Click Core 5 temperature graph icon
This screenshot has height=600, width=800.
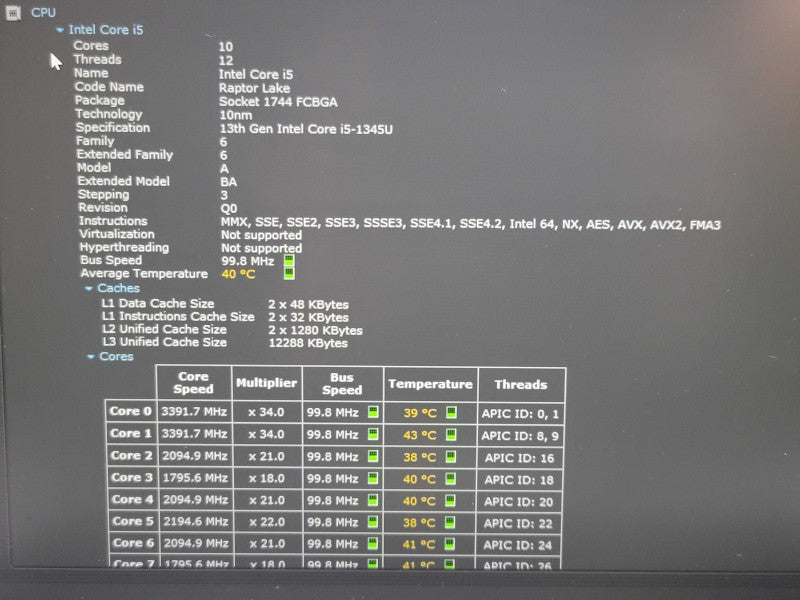(449, 522)
